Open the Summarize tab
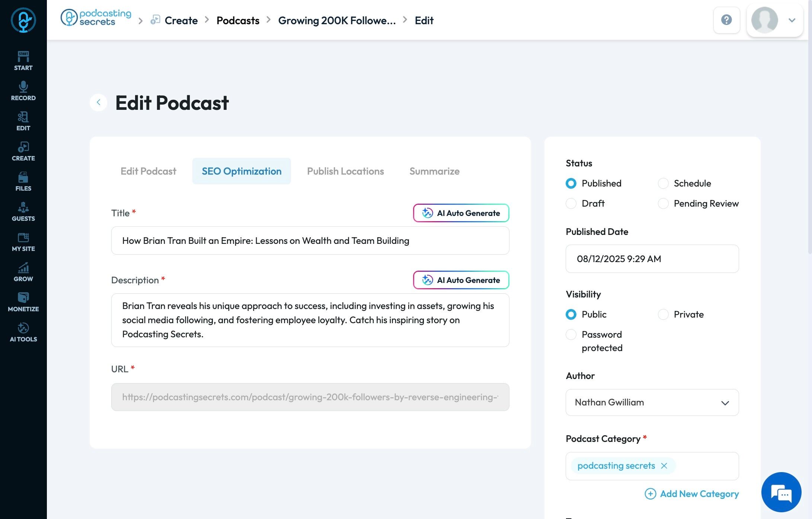The image size is (812, 519). click(434, 171)
